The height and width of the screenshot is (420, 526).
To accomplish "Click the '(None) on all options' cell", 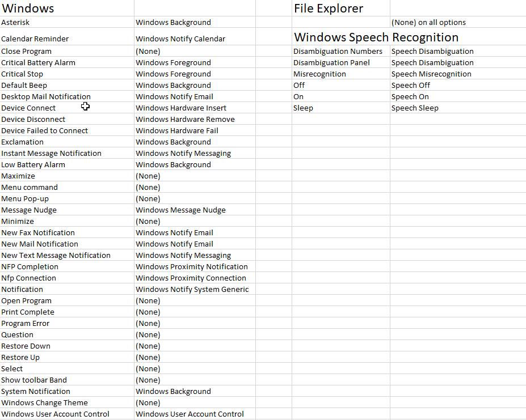I will [458, 22].
